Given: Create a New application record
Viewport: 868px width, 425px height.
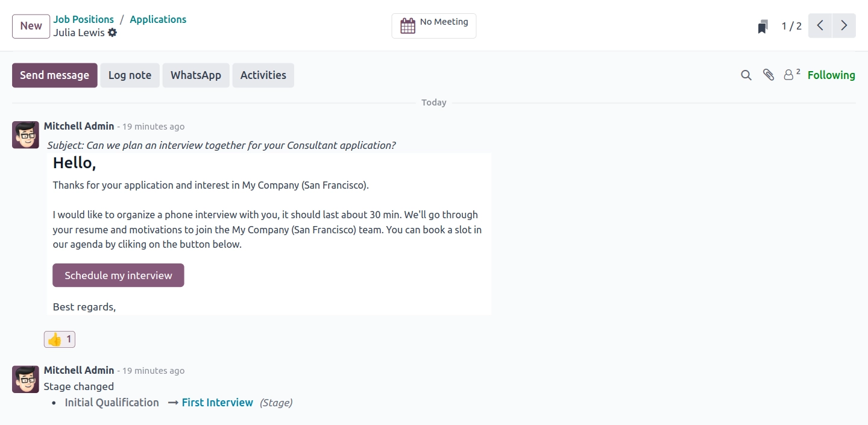Looking at the screenshot, I should (31, 26).
